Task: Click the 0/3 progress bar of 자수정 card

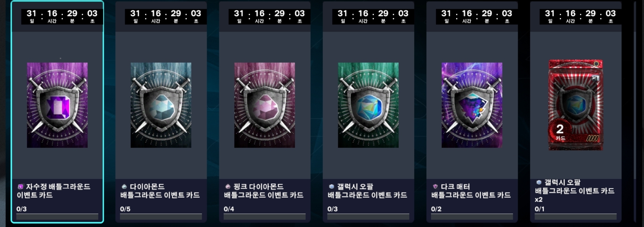Action: click(x=57, y=217)
